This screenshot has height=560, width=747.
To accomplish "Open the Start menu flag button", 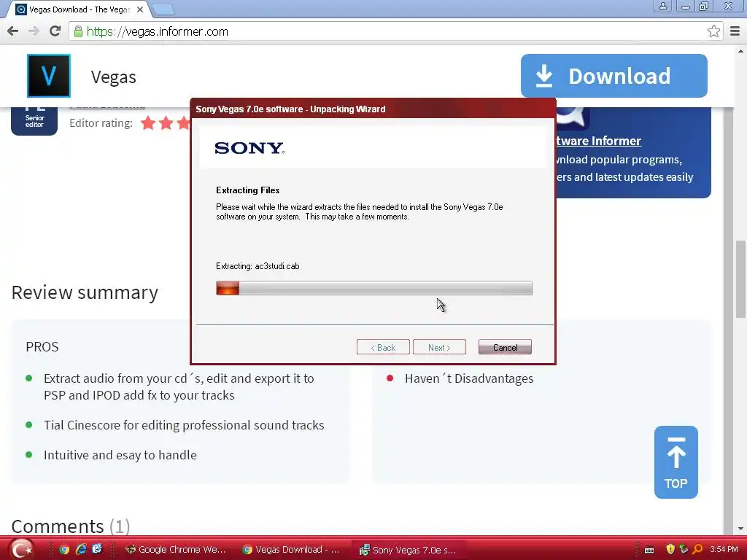I will [22, 549].
